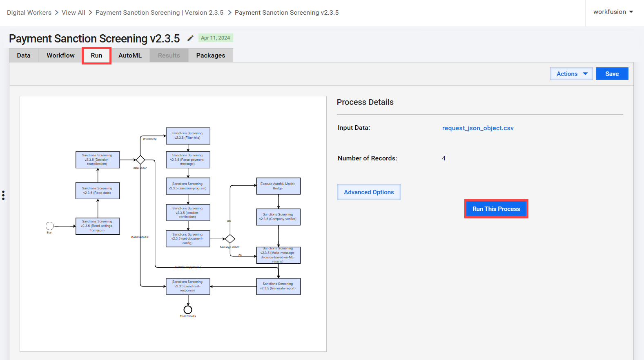Open Payment Sanction Screening Version 2.3.5 breadcrumb

click(159, 13)
